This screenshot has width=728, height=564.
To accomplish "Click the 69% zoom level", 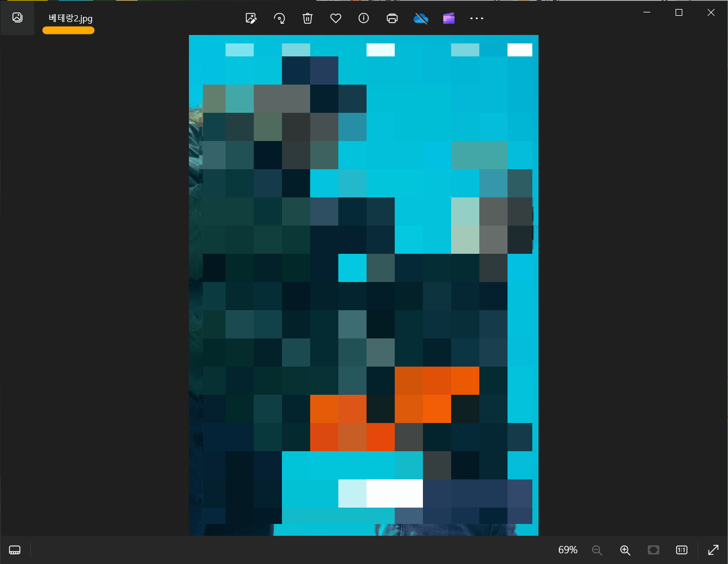I will [568, 550].
